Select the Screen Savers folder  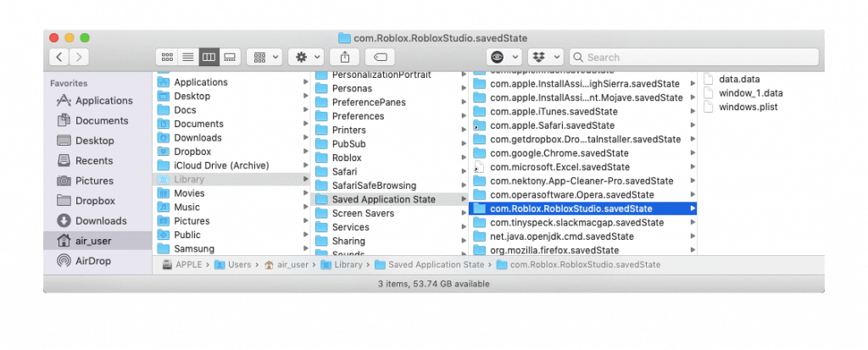click(390, 214)
